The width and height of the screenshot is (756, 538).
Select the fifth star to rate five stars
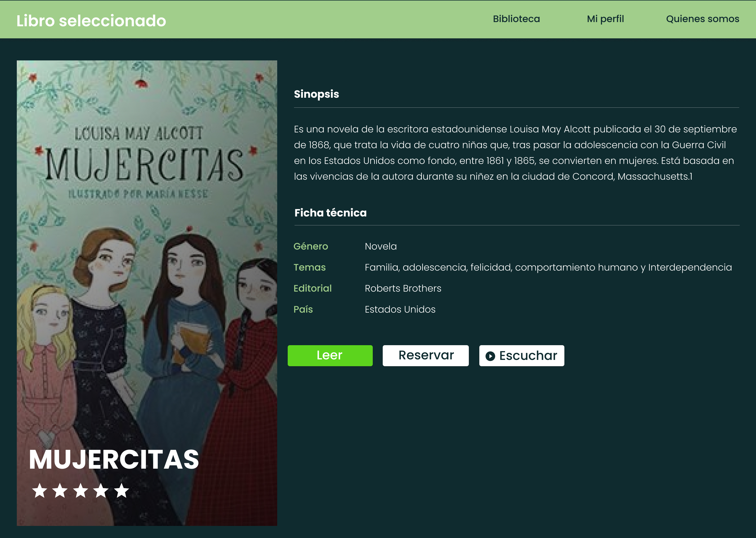tap(121, 491)
